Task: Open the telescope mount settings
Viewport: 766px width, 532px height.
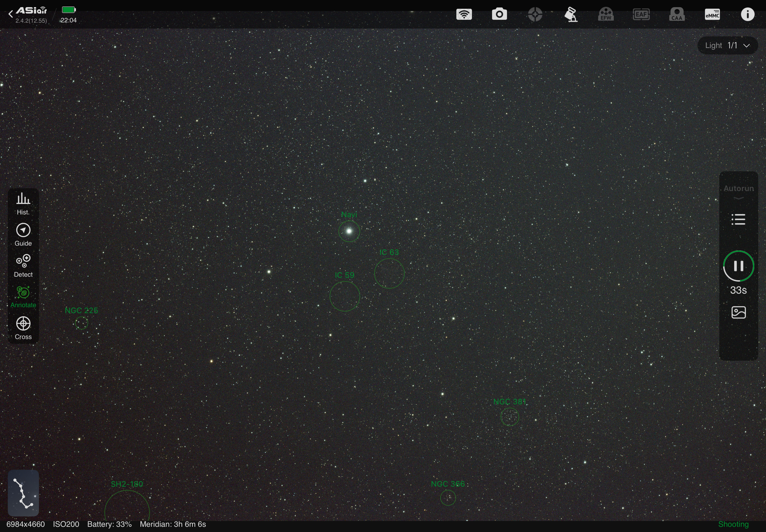Action: pyautogui.click(x=571, y=14)
